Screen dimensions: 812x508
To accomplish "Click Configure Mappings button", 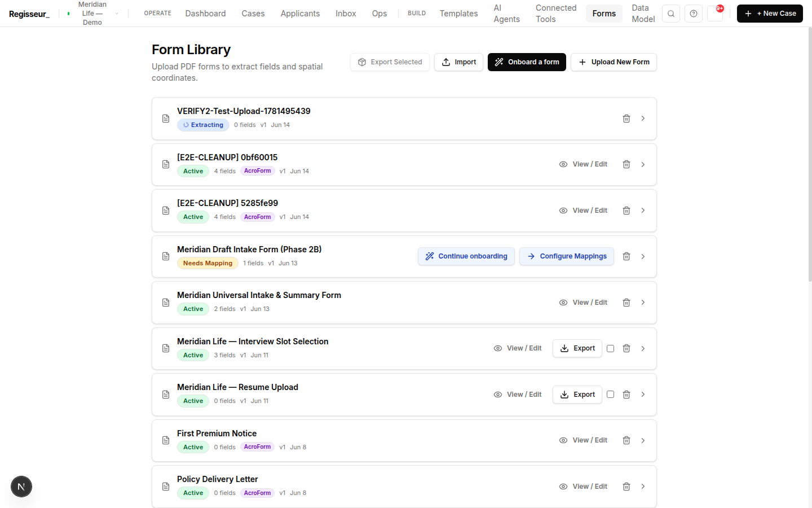I will pyautogui.click(x=567, y=256).
